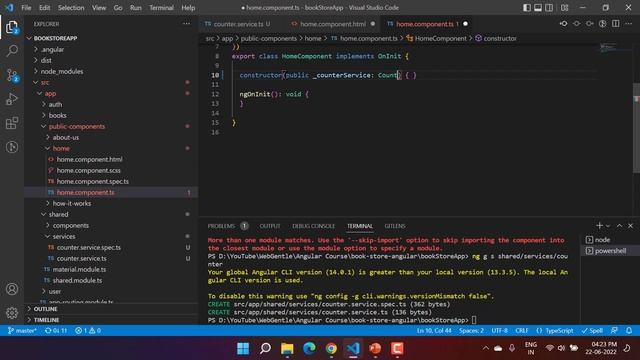Click Spaces: 2 indentation setting
The image size is (640, 360).
(471, 331)
